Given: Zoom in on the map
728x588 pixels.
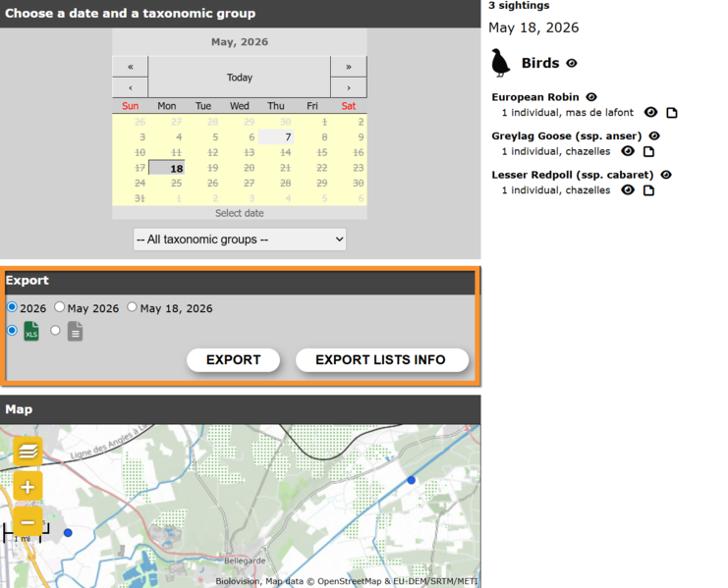Looking at the screenshot, I should 28,487.
